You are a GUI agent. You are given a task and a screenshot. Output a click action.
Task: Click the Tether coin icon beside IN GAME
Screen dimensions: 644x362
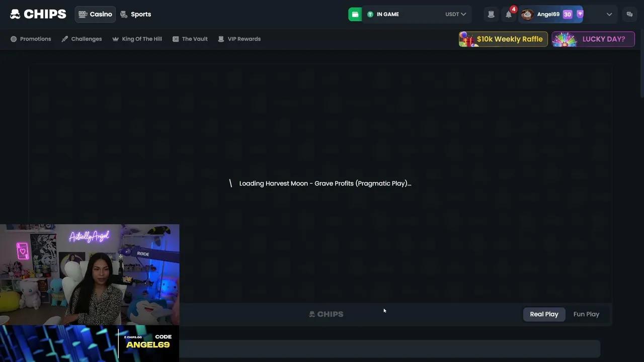(x=370, y=14)
